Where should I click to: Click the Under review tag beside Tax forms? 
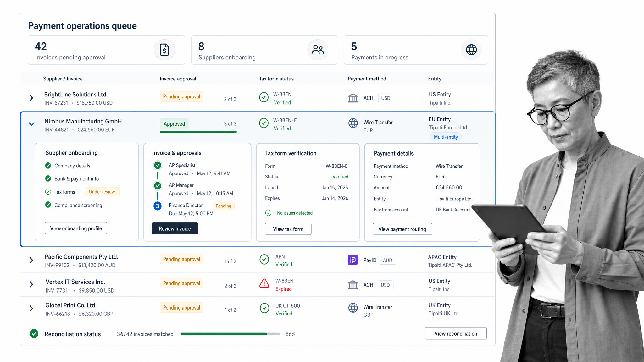[x=102, y=192]
